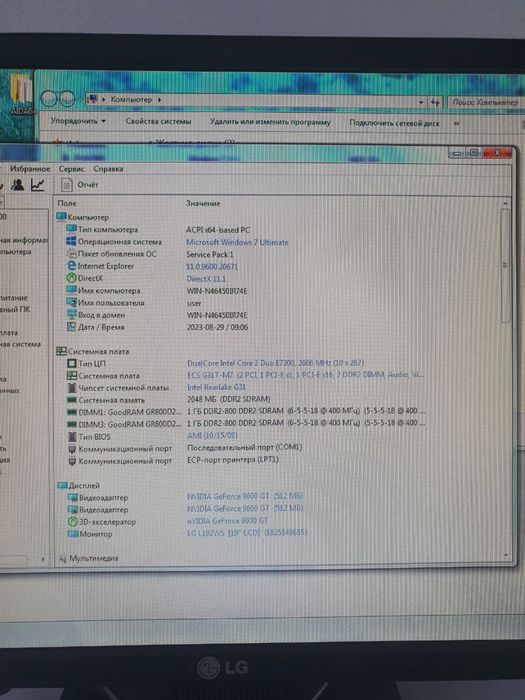Click the Windows logo beside Операционная система
This screenshot has height=700, width=525.
[71, 242]
